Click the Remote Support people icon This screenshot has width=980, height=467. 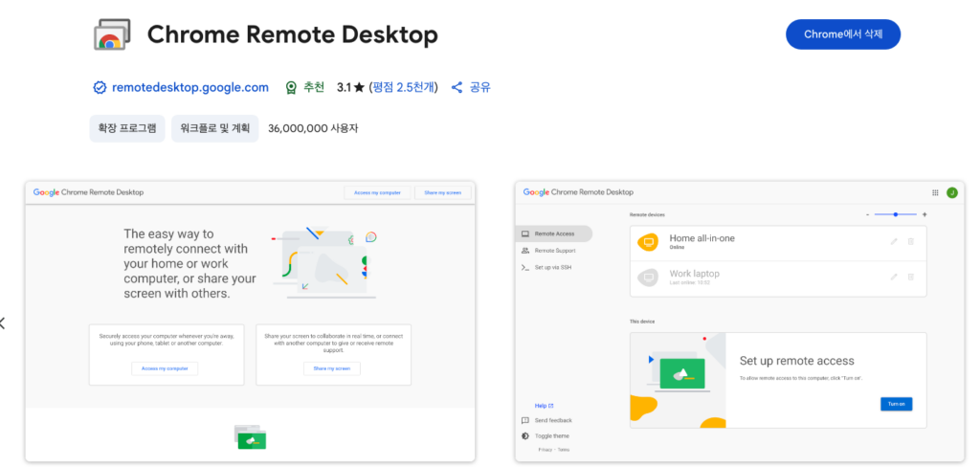[x=525, y=250]
